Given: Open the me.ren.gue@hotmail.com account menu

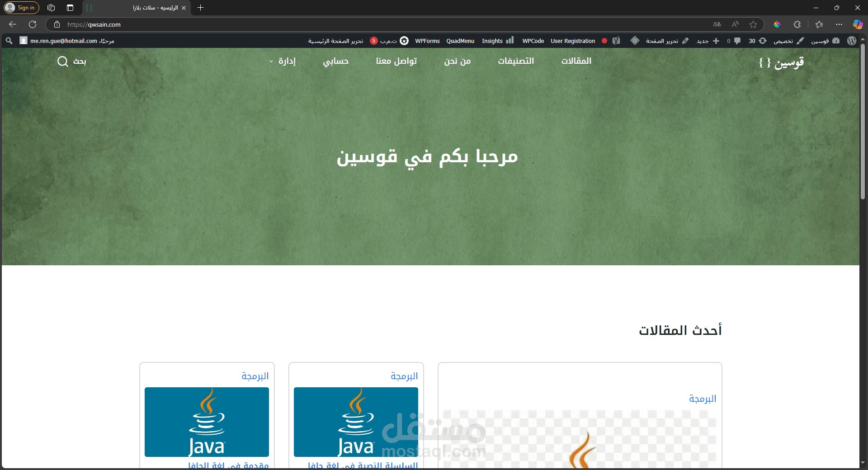Looking at the screenshot, I should [x=67, y=41].
